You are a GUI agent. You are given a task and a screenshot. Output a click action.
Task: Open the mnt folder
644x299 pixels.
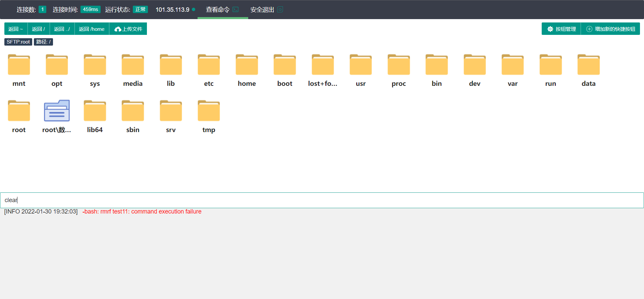pos(19,65)
